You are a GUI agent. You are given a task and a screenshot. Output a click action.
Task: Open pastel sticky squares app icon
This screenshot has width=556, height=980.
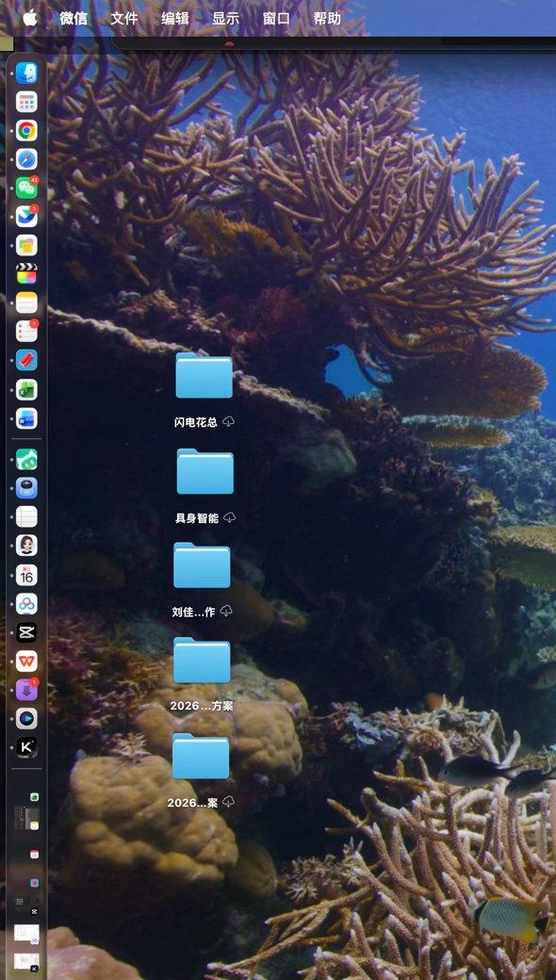pyautogui.click(x=26, y=245)
